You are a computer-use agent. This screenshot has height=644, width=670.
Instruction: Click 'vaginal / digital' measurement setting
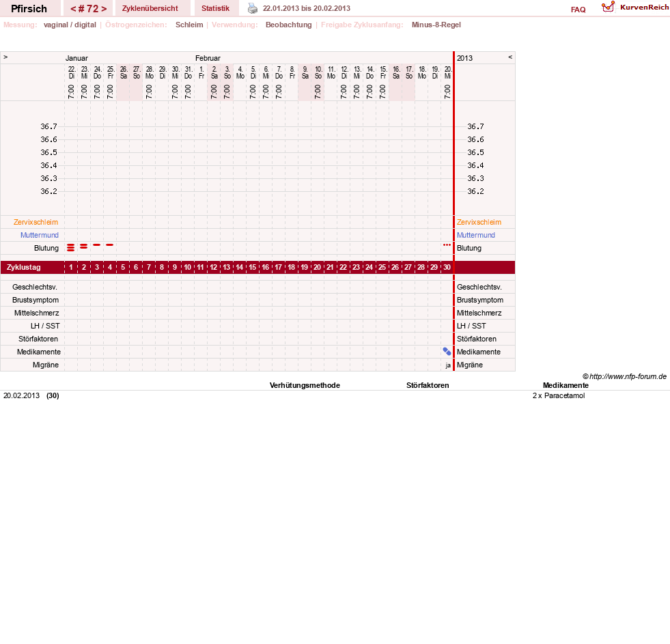70,25
